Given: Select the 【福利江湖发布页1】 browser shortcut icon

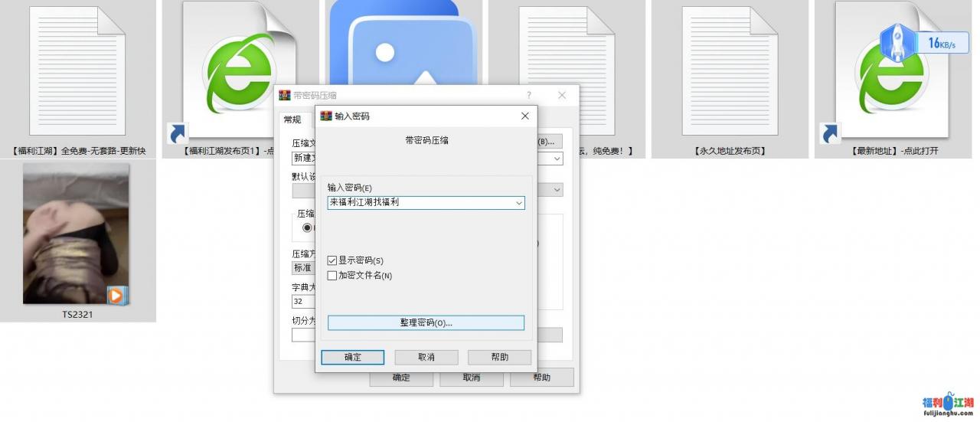Looking at the screenshot, I should click(240, 70).
